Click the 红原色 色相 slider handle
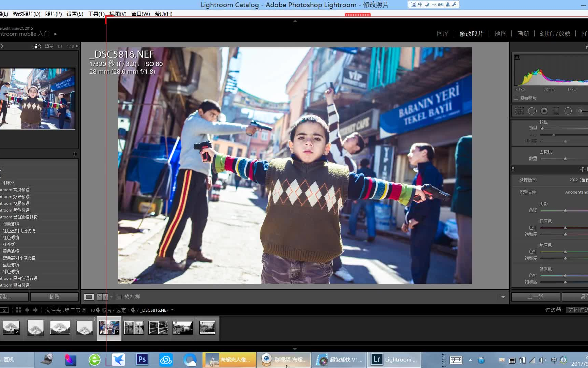Screen dimensions: 588x368 [x=565, y=228]
